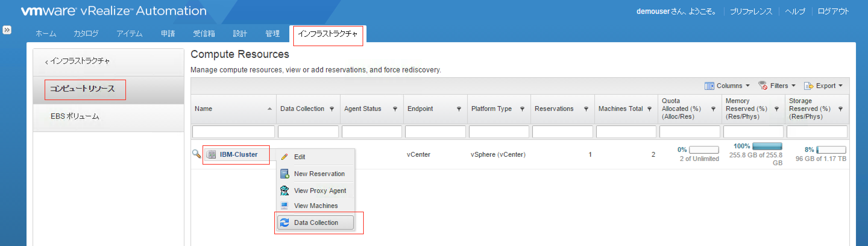Click the Columns table icon
This screenshot has width=868, height=246.
tap(709, 86)
